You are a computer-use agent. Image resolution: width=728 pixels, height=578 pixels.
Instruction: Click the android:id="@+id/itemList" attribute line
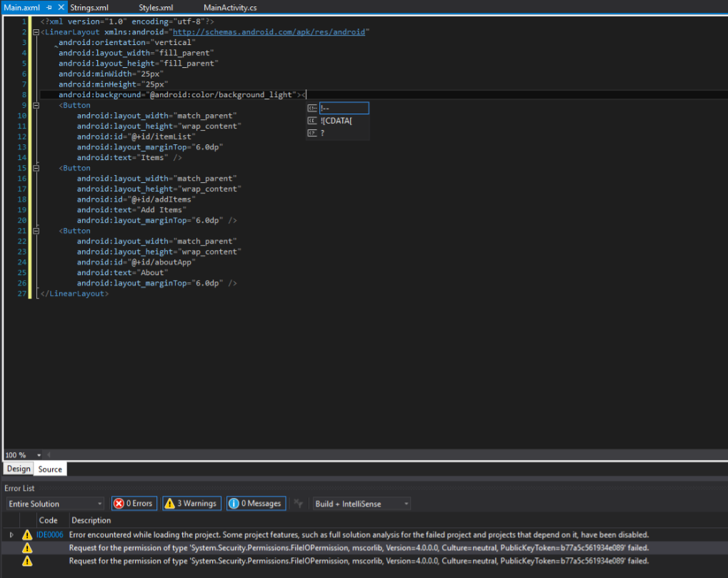pyautogui.click(x=136, y=136)
